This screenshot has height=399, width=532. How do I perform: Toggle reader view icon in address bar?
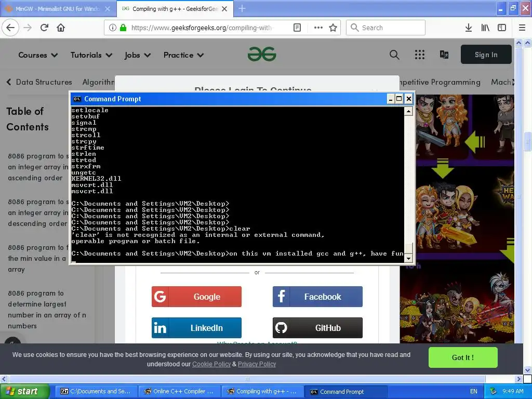click(x=297, y=28)
